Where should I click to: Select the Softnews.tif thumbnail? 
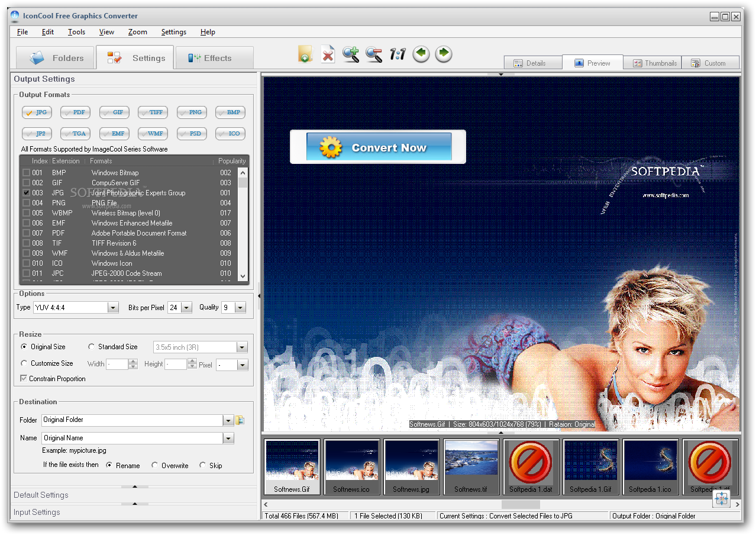[x=471, y=467]
